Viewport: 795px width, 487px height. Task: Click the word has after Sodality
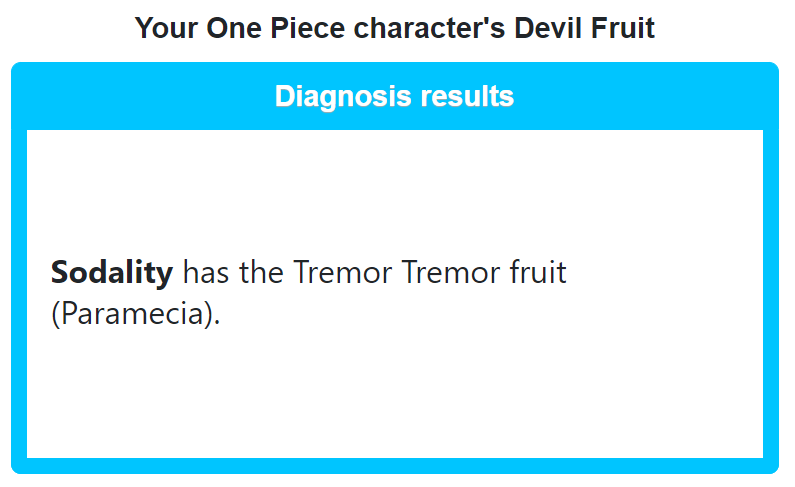pyautogui.click(x=206, y=272)
